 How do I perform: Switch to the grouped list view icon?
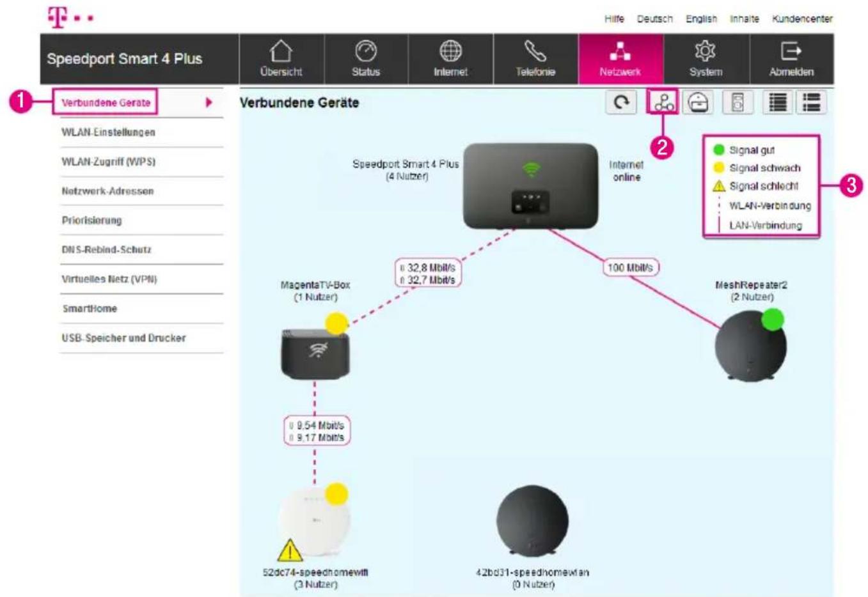[x=811, y=102]
